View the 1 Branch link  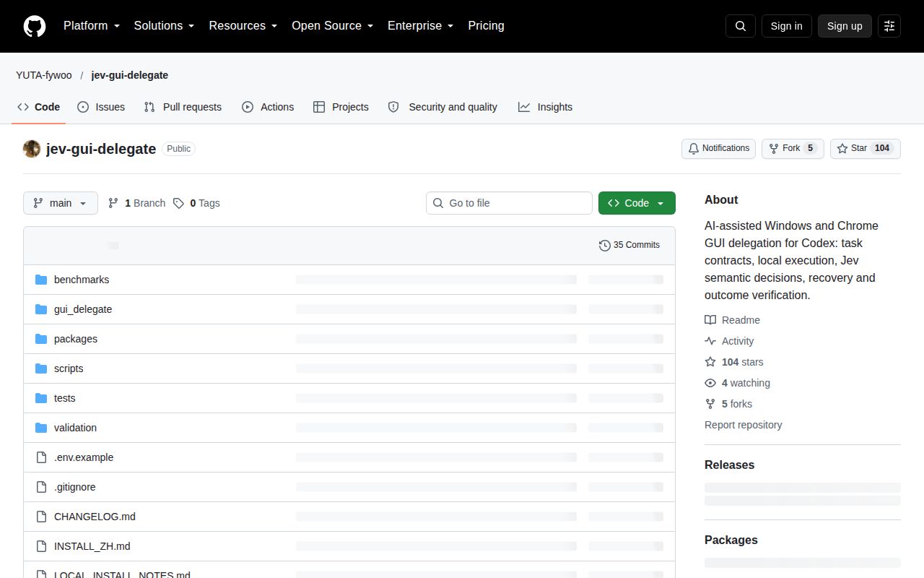(x=136, y=203)
